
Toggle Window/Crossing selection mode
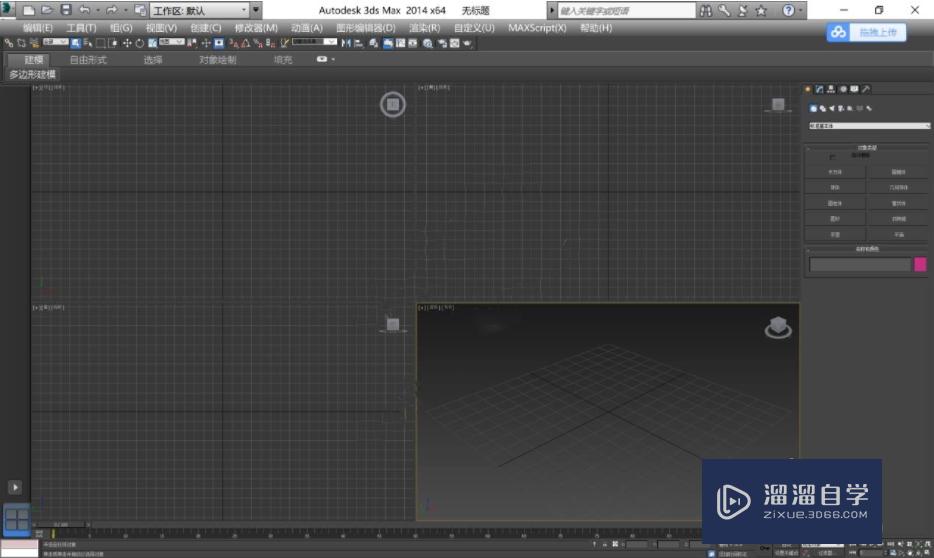[x=113, y=43]
